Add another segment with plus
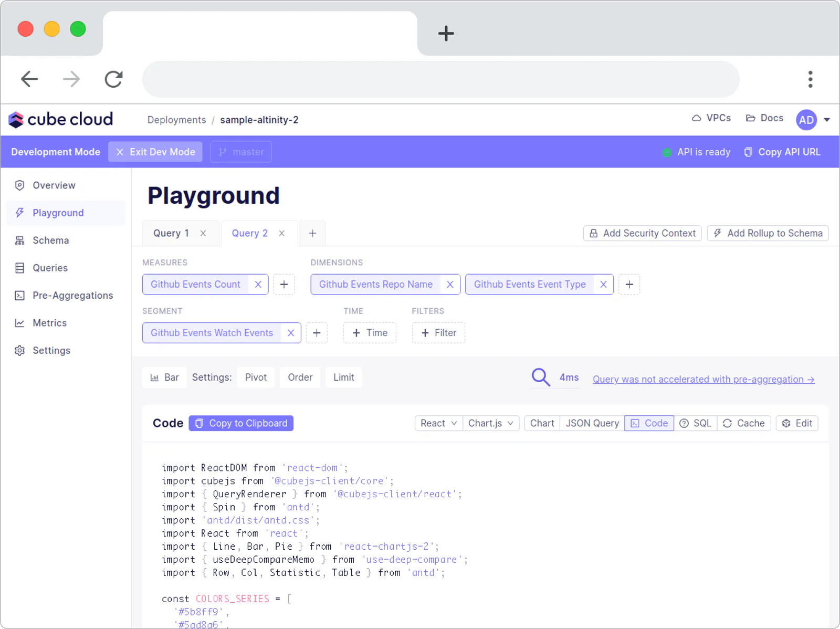 click(x=317, y=333)
